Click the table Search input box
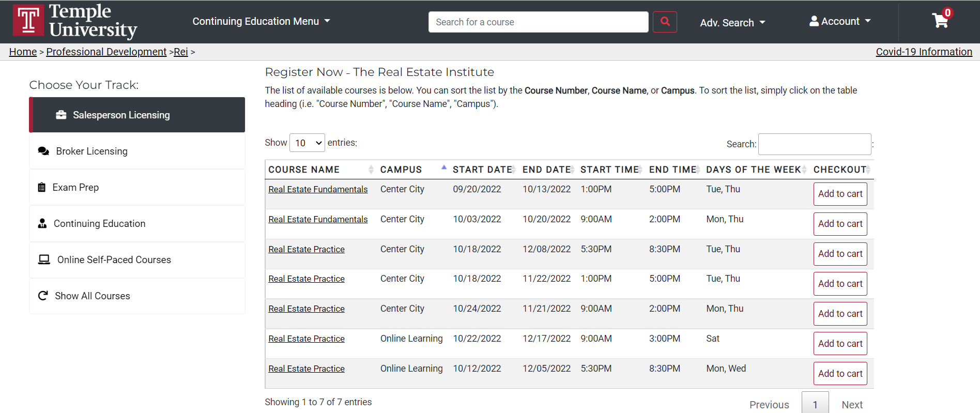The height and width of the screenshot is (413, 980). click(815, 144)
